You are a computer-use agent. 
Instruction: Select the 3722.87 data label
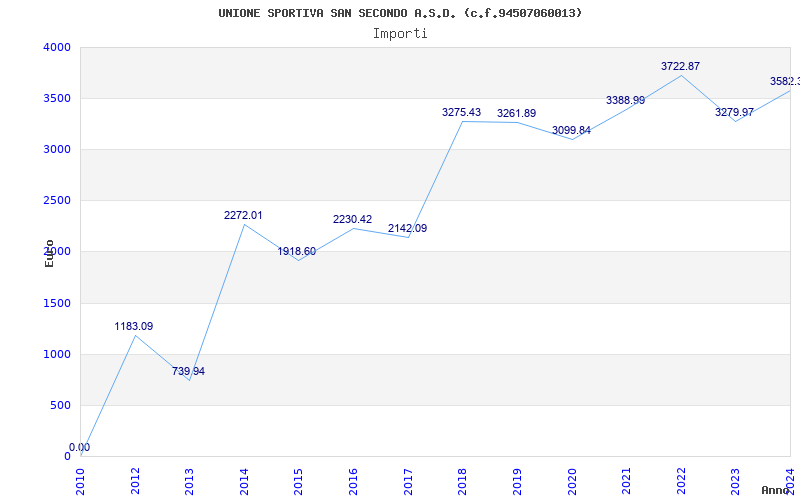pyautogui.click(x=681, y=66)
